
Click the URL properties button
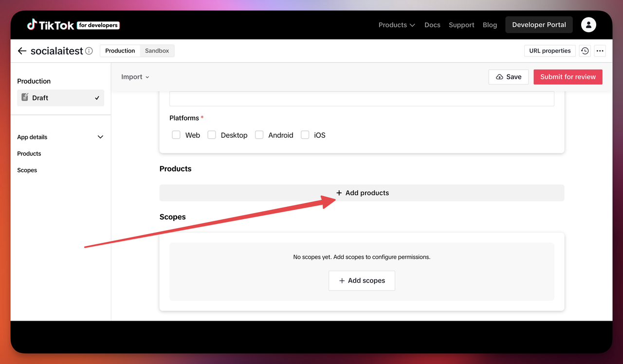[x=550, y=51]
